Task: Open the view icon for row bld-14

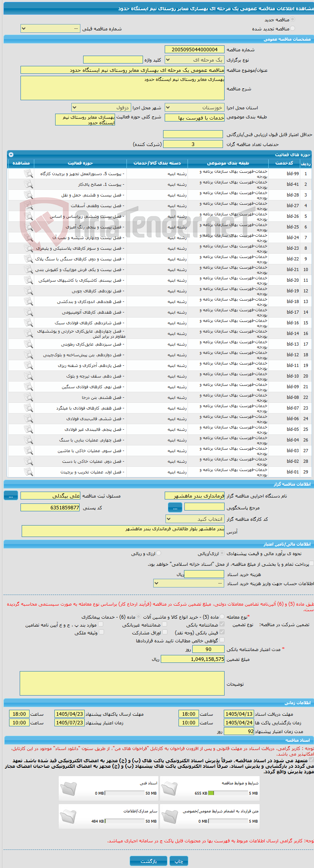Action: [x=28, y=333]
